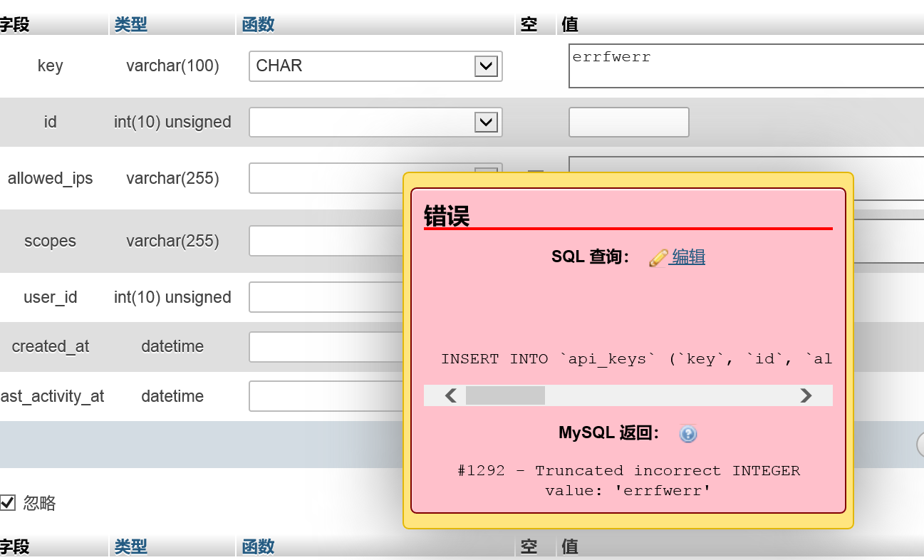This screenshot has width=924, height=560.
Task: Click the 函数 column header link
Action: pos(256,24)
